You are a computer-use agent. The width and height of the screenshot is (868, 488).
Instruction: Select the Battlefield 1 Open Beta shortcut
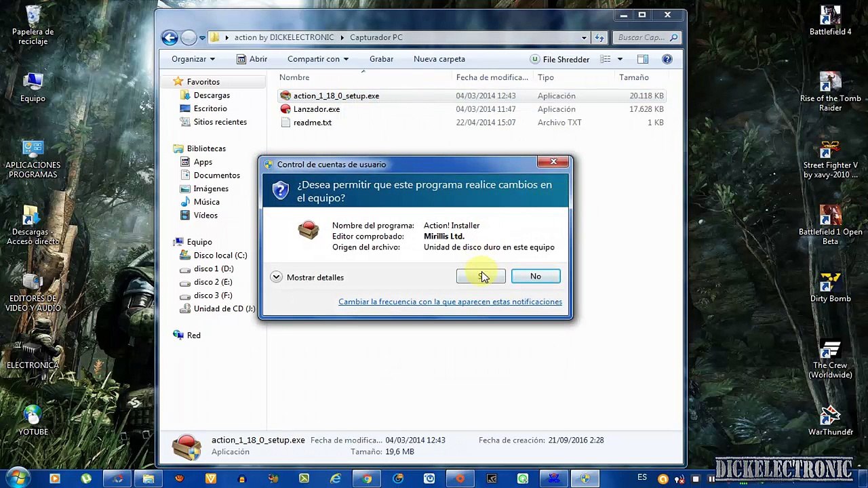830,226
